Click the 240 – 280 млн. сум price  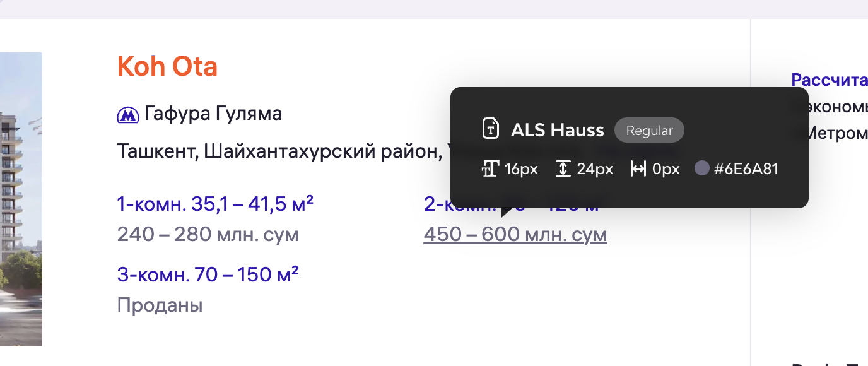click(x=208, y=235)
